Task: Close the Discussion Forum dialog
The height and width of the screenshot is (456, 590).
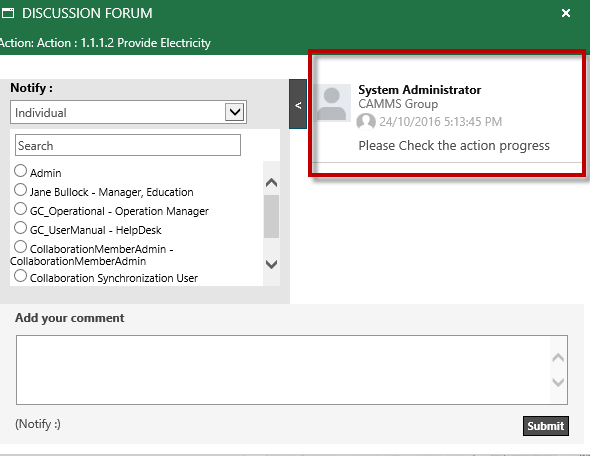Action: (x=566, y=14)
